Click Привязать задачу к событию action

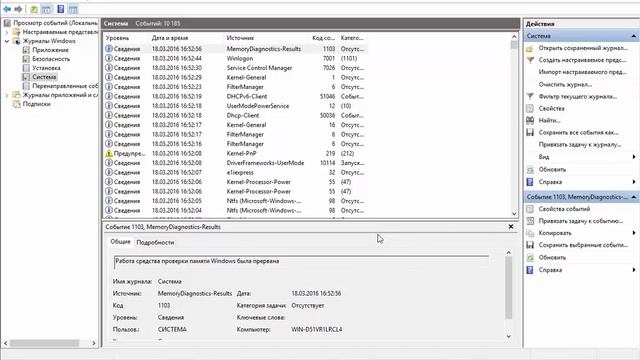tap(580, 221)
